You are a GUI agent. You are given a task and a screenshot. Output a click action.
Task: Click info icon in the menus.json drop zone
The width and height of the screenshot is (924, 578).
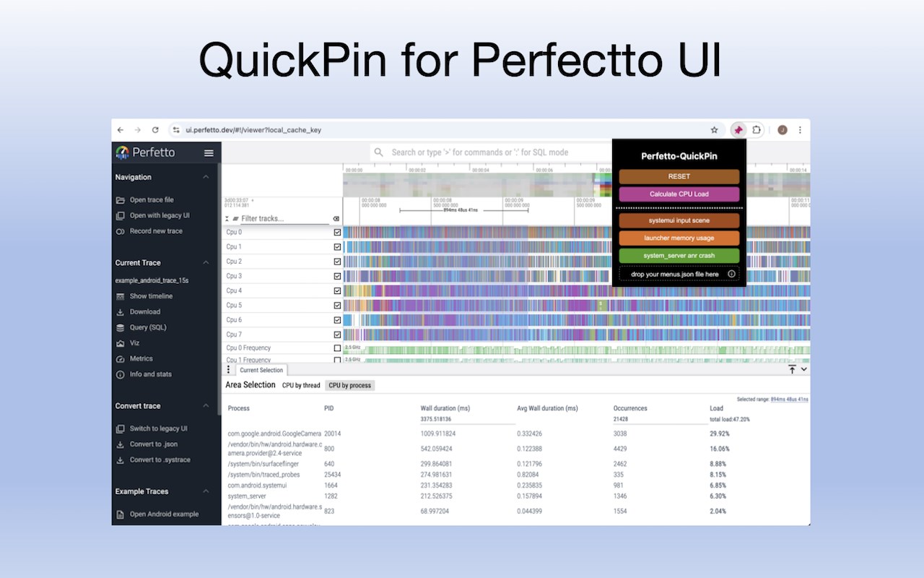[x=731, y=274]
